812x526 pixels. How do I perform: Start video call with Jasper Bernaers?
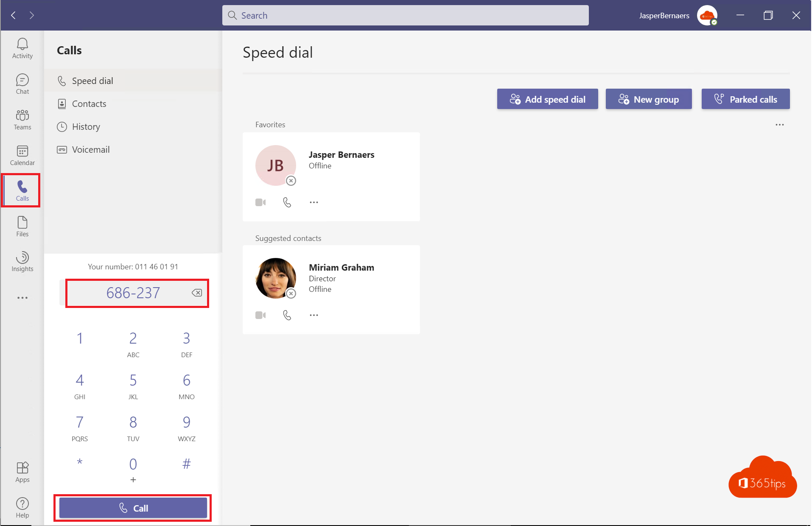(260, 202)
